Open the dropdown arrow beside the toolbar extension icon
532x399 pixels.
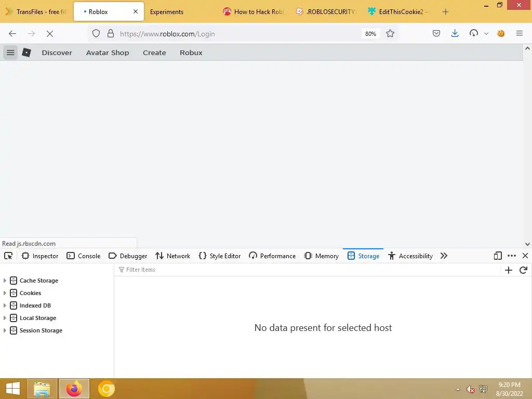coord(486,33)
